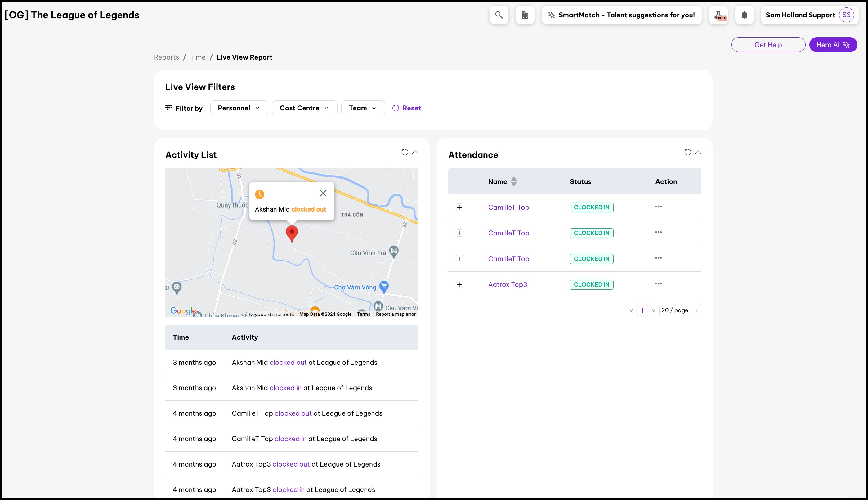Collapse the Activity List panel
This screenshot has width=868, height=500.
tap(415, 152)
